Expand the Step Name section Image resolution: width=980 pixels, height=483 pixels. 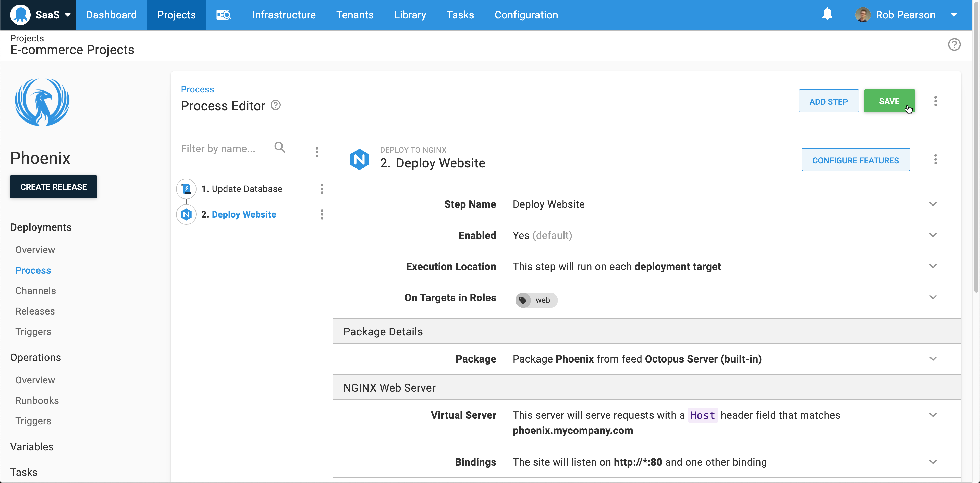pos(933,204)
